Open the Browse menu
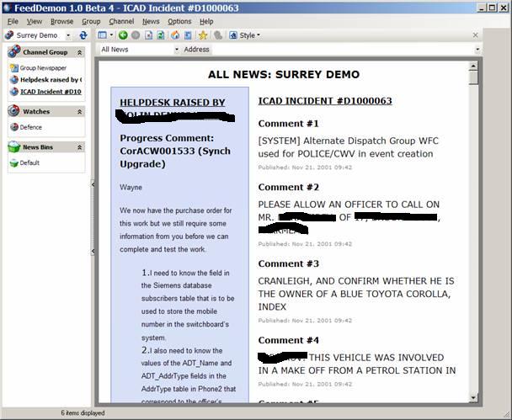 [61, 22]
